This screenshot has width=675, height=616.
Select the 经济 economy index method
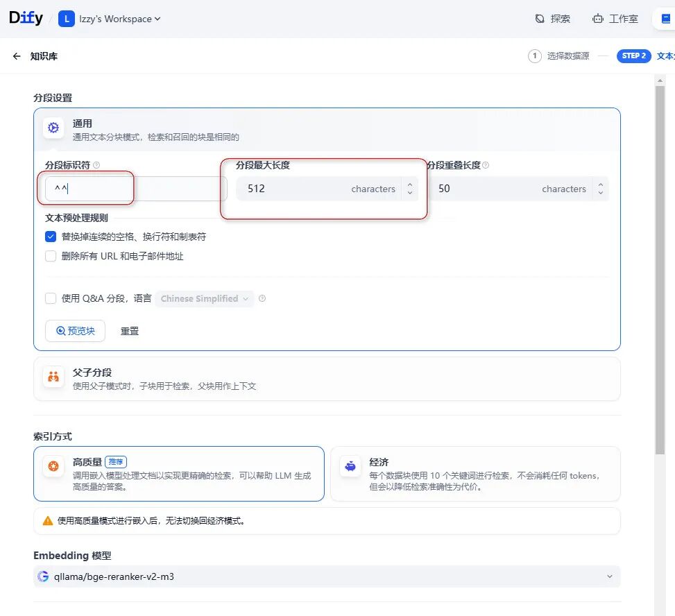[x=475, y=474]
